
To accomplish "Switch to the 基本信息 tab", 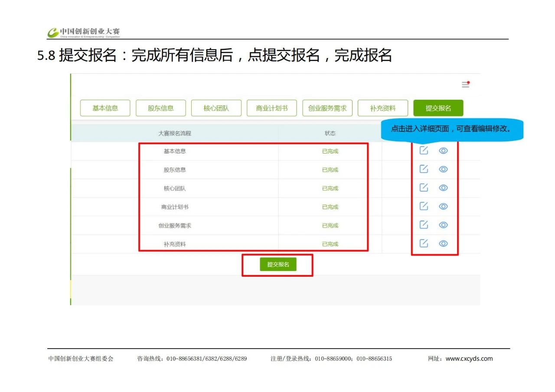I will [x=105, y=108].
